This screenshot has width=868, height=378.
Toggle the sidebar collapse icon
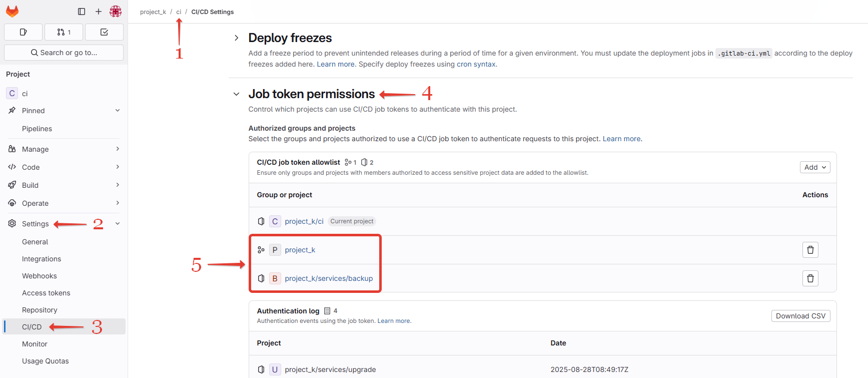pos(82,12)
